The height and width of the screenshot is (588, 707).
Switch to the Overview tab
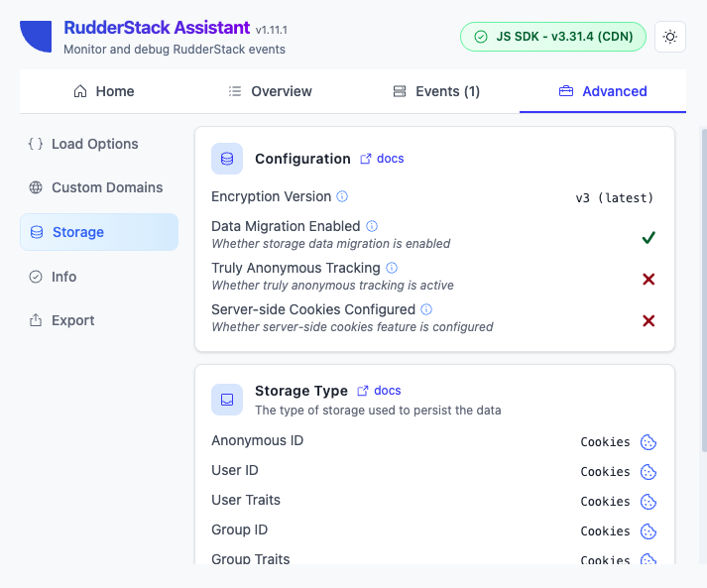pyautogui.click(x=270, y=91)
